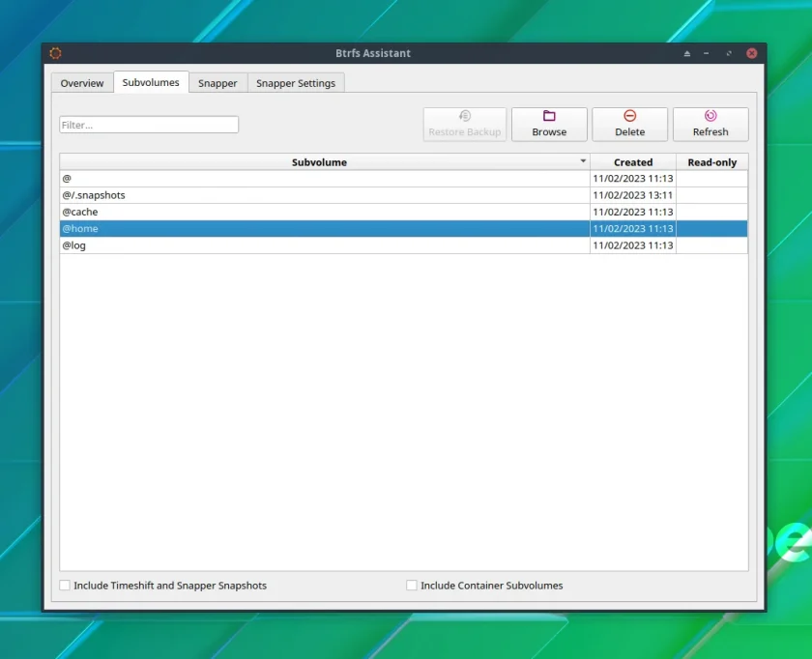Click the Restore Backup button
The image size is (812, 659).
(x=465, y=125)
